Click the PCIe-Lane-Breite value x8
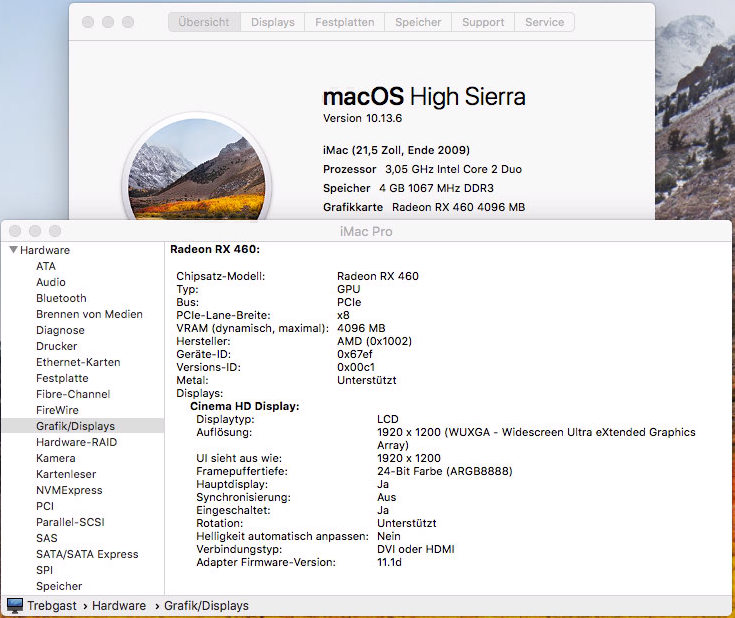Screen dimensions: 735x618 (x=344, y=315)
